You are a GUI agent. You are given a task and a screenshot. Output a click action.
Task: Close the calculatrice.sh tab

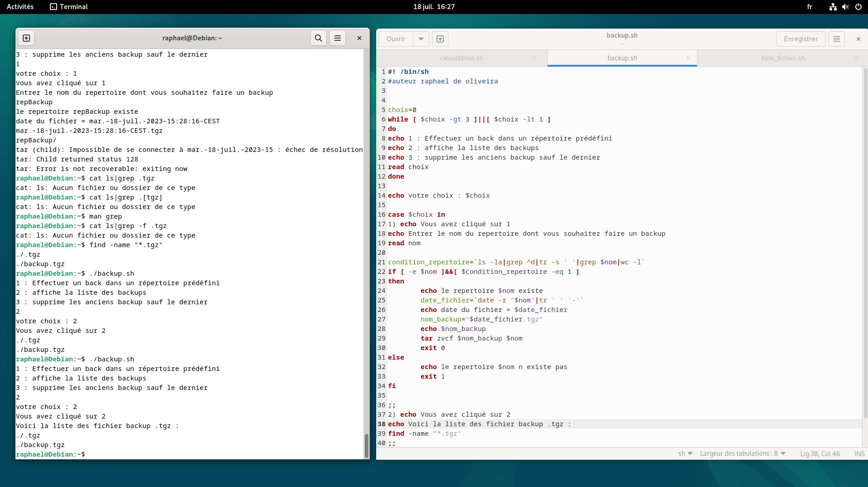(x=535, y=58)
